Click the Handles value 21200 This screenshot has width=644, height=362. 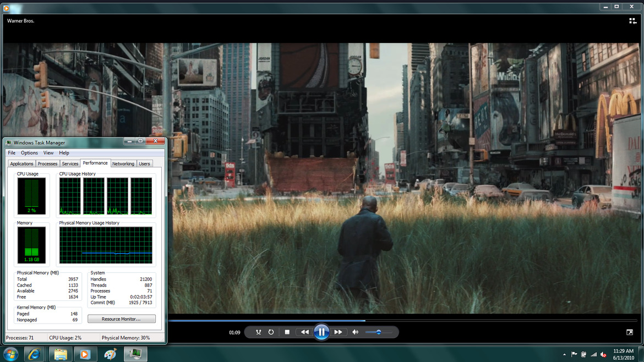click(x=146, y=279)
